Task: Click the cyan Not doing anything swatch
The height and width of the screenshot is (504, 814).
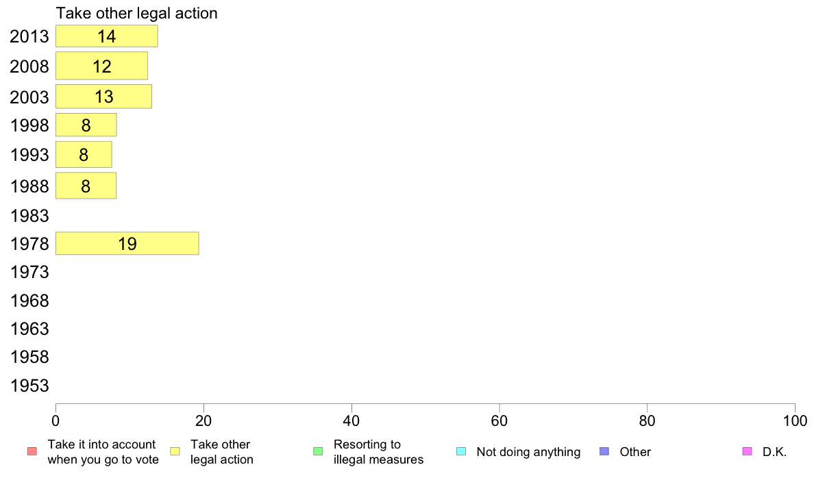Action: click(461, 451)
